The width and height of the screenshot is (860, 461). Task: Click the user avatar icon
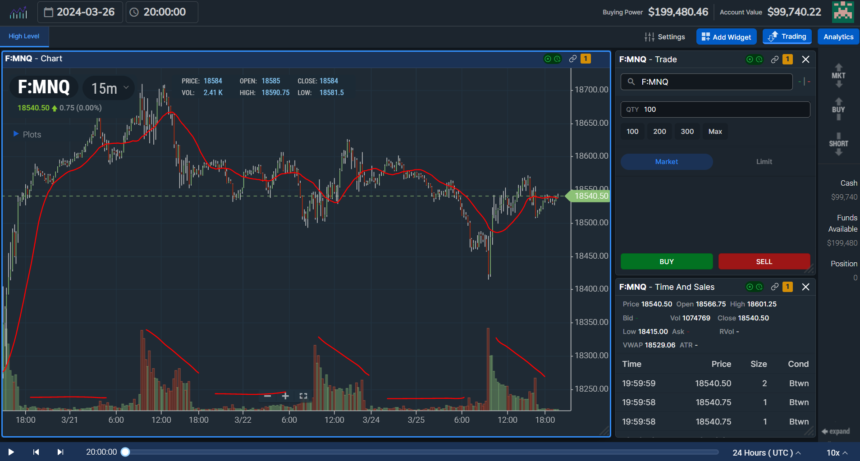[841, 12]
